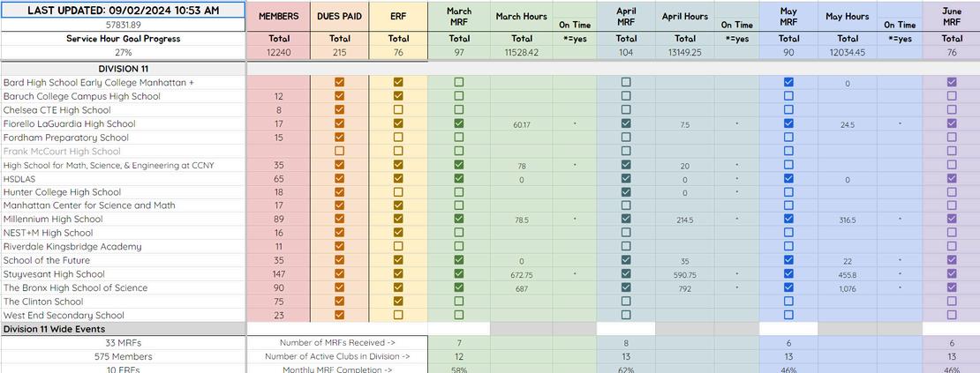Check March MRF for West End Secondary School

coord(459,315)
